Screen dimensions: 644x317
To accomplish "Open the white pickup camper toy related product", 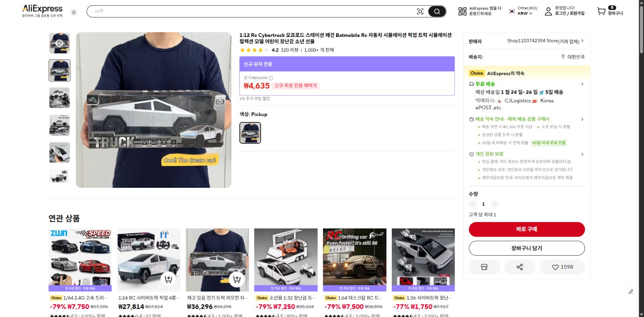I will point(286,260).
